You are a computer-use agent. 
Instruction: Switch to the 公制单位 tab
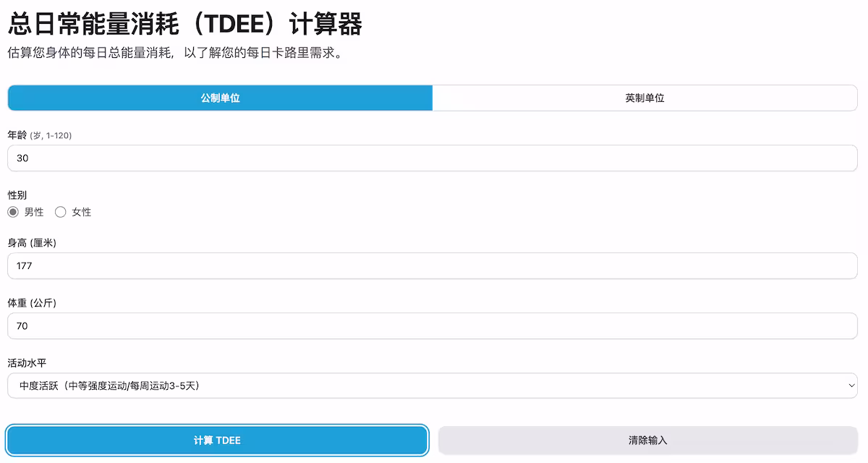pos(220,98)
